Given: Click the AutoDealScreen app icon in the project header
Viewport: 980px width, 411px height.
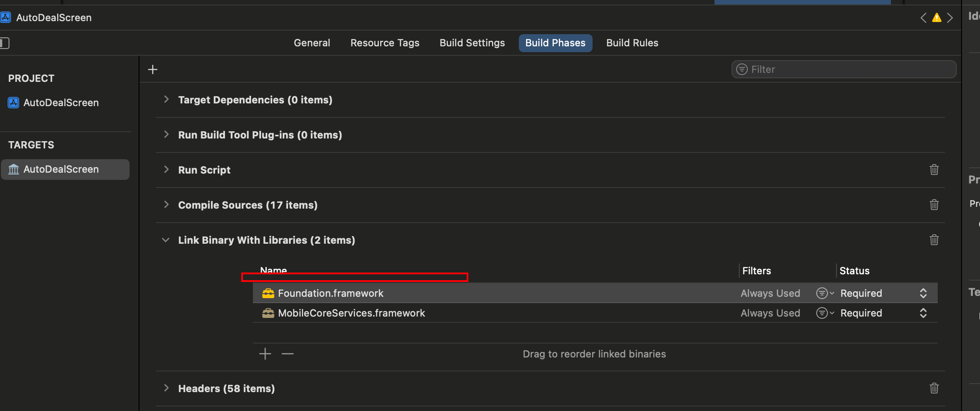Looking at the screenshot, I should tap(5, 17).
